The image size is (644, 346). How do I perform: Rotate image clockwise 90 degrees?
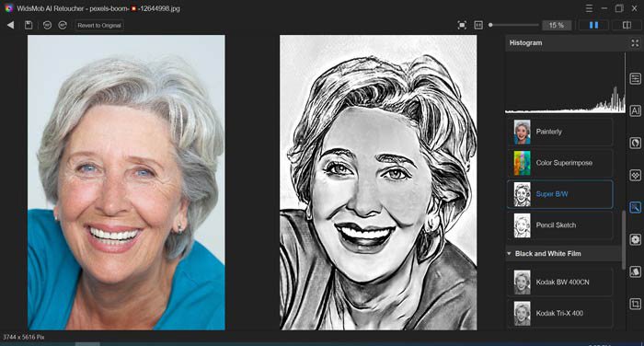63,25
